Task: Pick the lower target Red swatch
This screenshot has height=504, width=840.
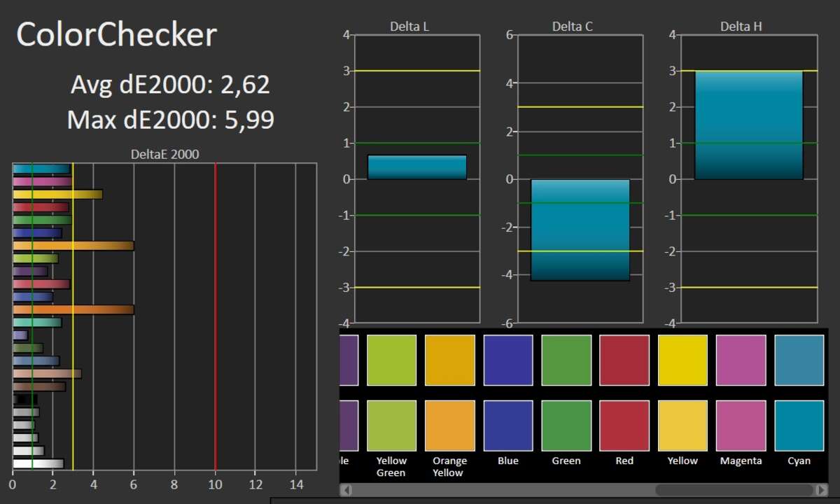Action: pyautogui.click(x=624, y=426)
